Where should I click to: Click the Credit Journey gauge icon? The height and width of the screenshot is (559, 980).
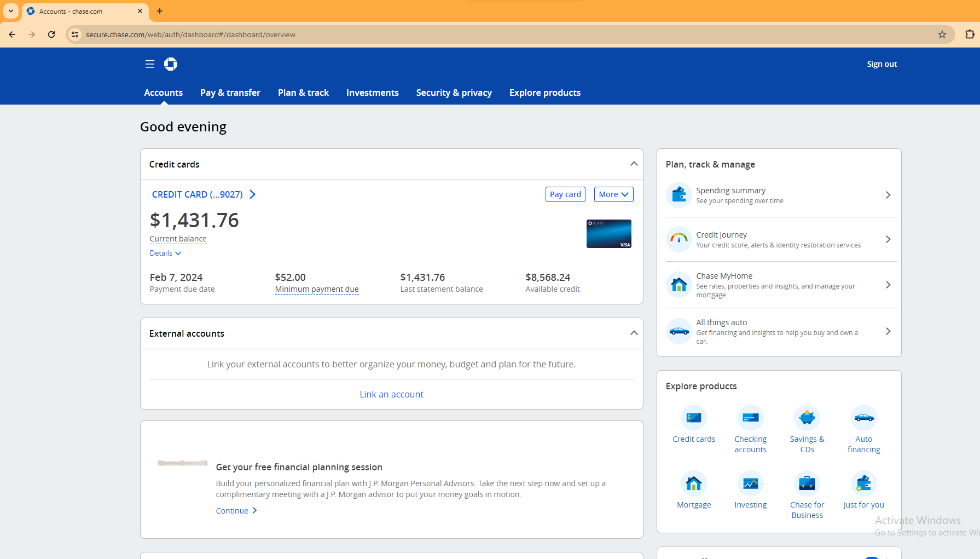679,239
